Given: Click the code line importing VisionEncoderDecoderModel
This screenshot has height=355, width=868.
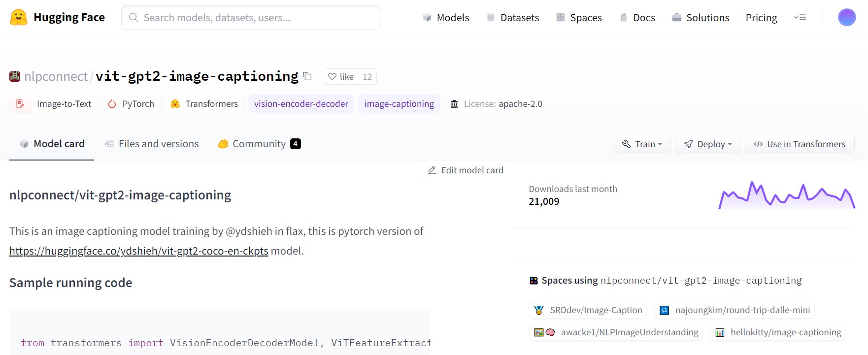Looking at the screenshot, I should tap(226, 343).
